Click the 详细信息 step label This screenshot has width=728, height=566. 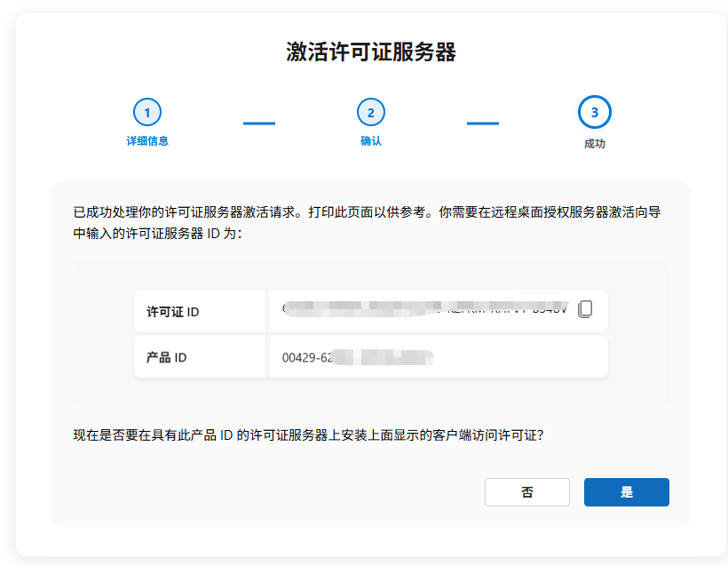[x=147, y=140]
